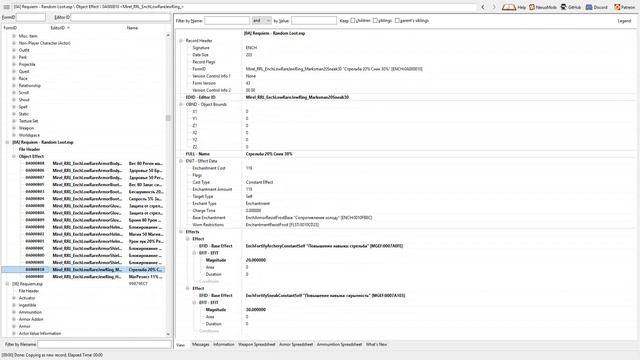Collapse the Object Effect group
Screen dimensions: 640x360
tap(14, 156)
